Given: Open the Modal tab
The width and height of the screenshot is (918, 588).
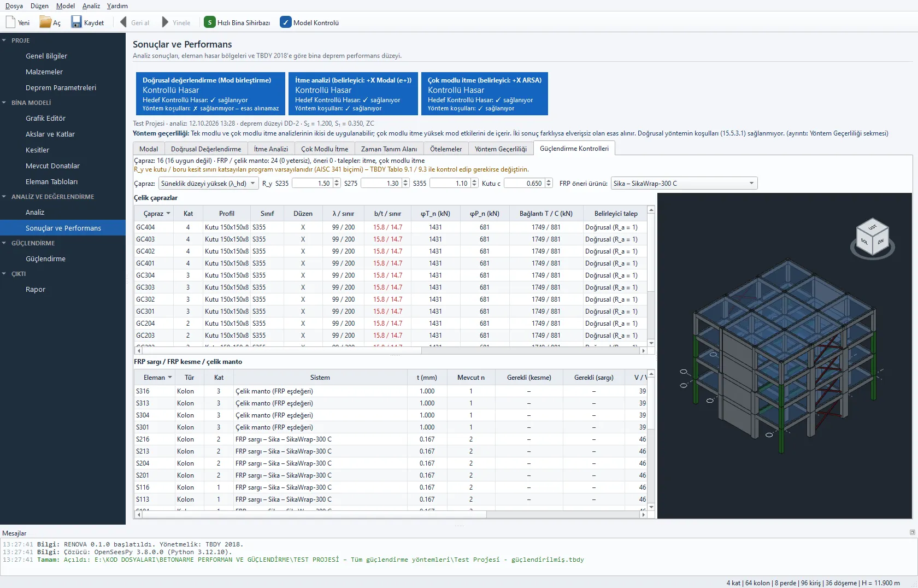Looking at the screenshot, I should coord(149,149).
